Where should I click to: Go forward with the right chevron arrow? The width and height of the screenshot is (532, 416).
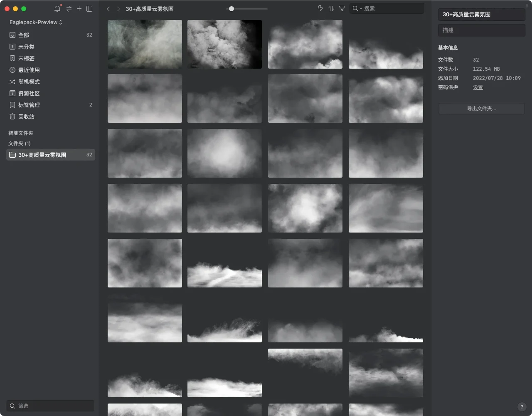(x=118, y=9)
